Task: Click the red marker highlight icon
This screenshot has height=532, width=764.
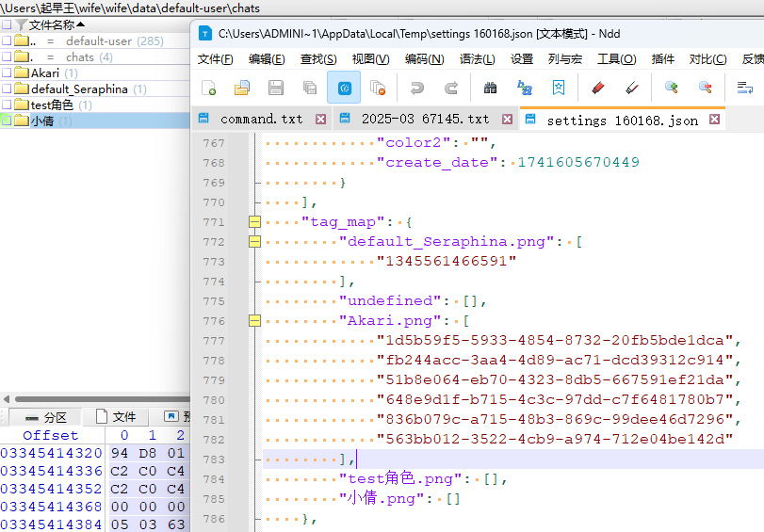Action: point(598,88)
